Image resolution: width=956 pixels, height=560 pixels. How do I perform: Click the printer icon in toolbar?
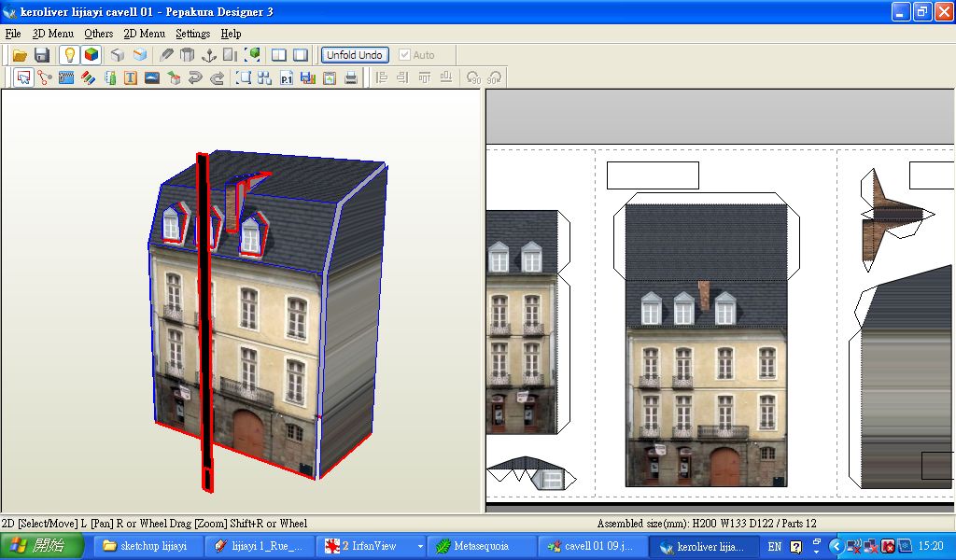click(x=351, y=78)
